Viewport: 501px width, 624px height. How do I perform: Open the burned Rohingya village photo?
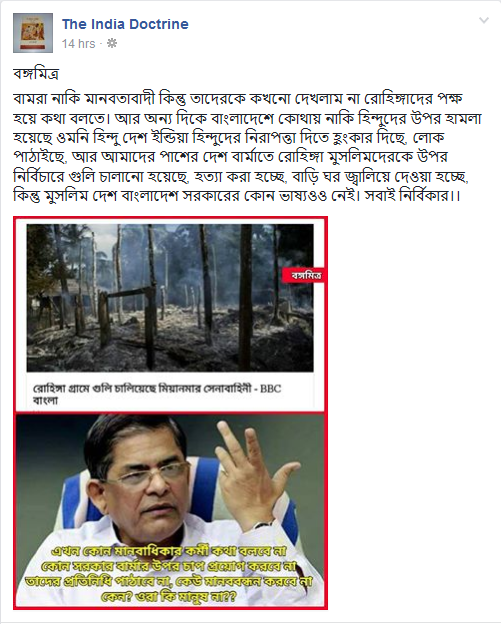(x=170, y=298)
